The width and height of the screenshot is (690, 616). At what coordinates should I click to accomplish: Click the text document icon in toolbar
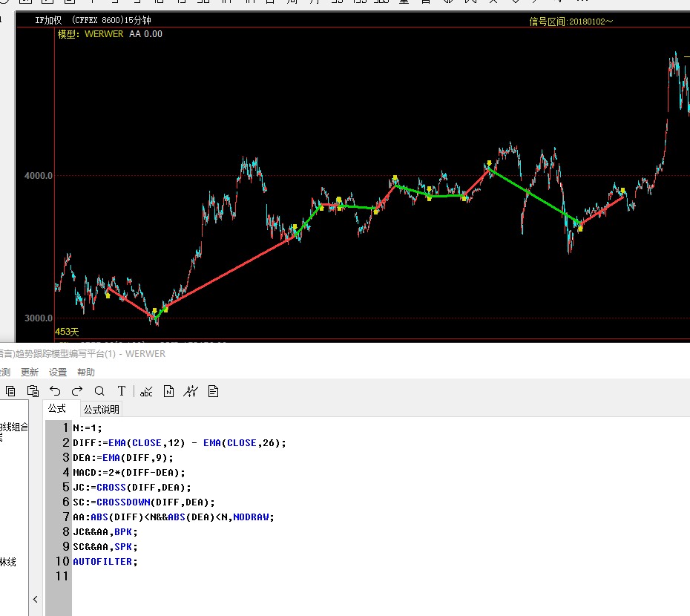pos(214,391)
